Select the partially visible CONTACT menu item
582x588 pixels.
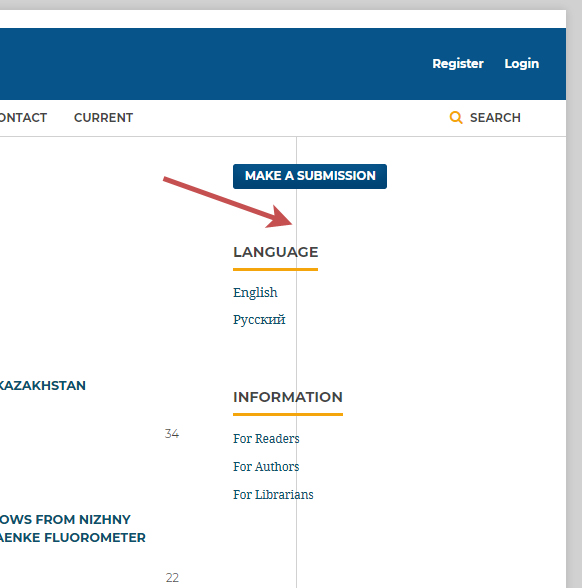(x=23, y=118)
